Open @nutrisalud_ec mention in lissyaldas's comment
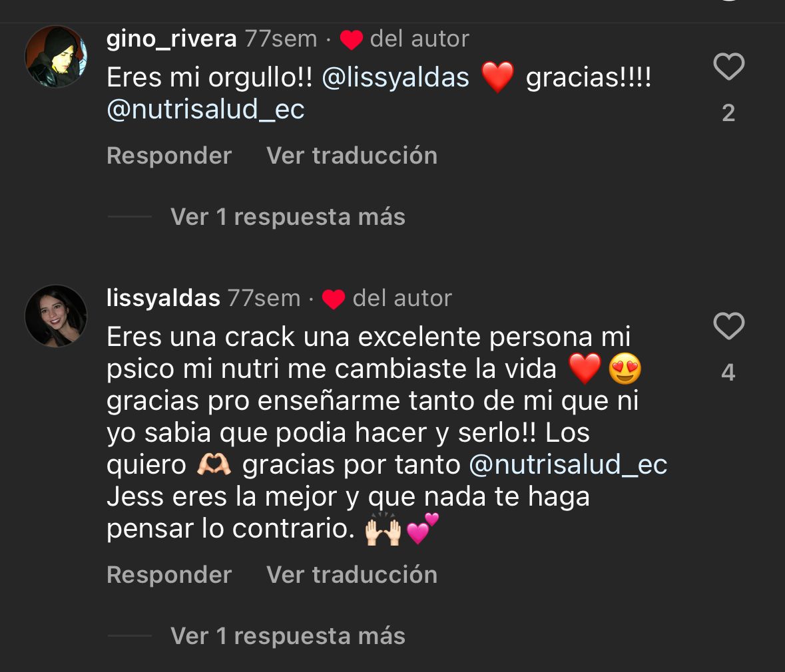785x672 pixels. [568, 464]
